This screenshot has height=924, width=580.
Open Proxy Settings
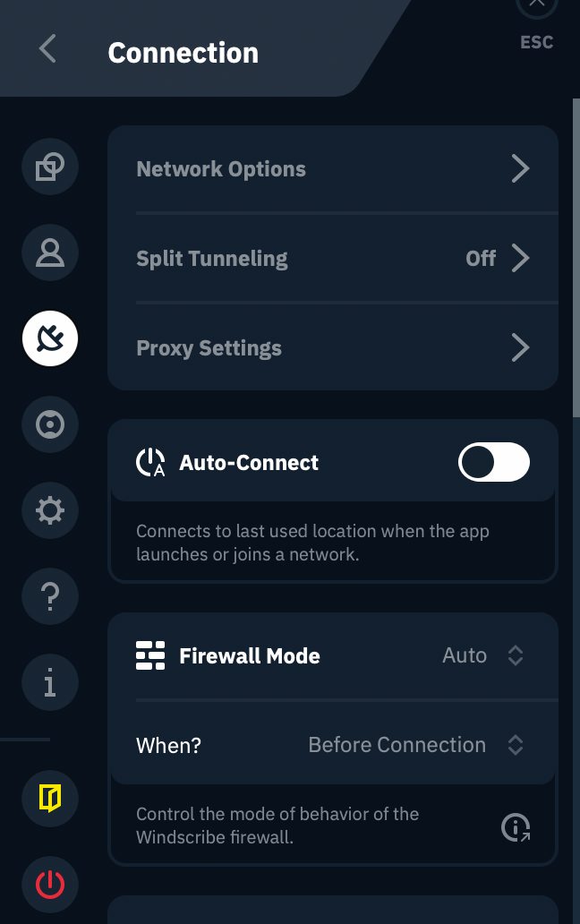[333, 347]
